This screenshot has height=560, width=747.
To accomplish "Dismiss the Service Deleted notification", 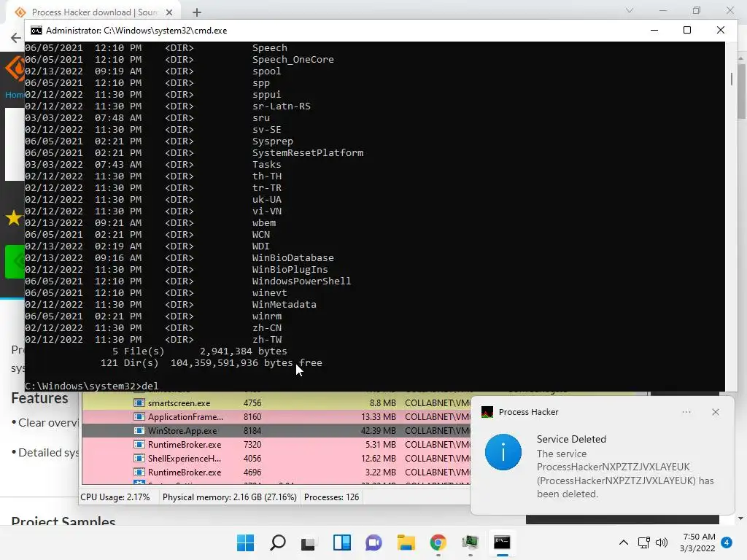I will point(715,413).
